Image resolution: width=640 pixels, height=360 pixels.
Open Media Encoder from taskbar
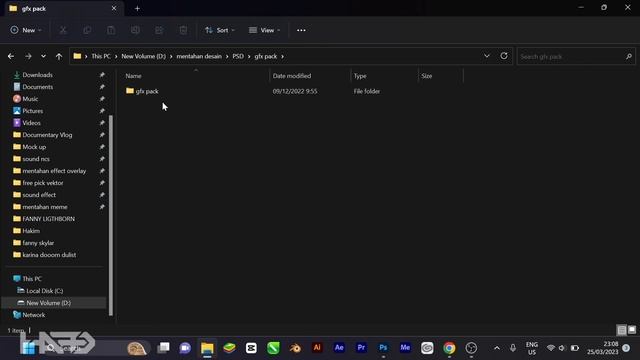(405, 348)
